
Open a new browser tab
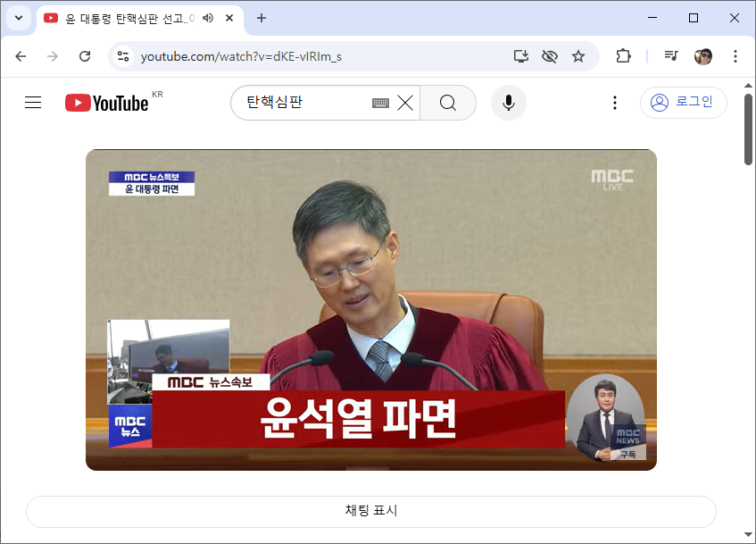click(x=262, y=19)
